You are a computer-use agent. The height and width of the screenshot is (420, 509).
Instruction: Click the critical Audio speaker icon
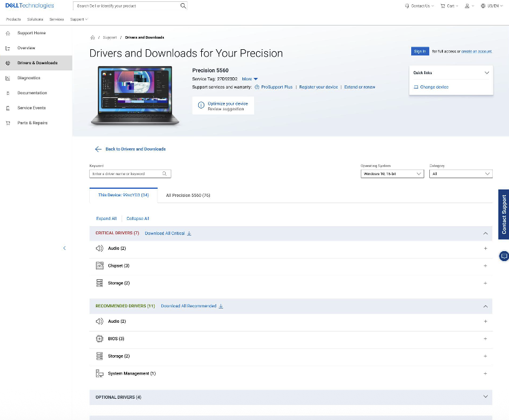pos(99,248)
